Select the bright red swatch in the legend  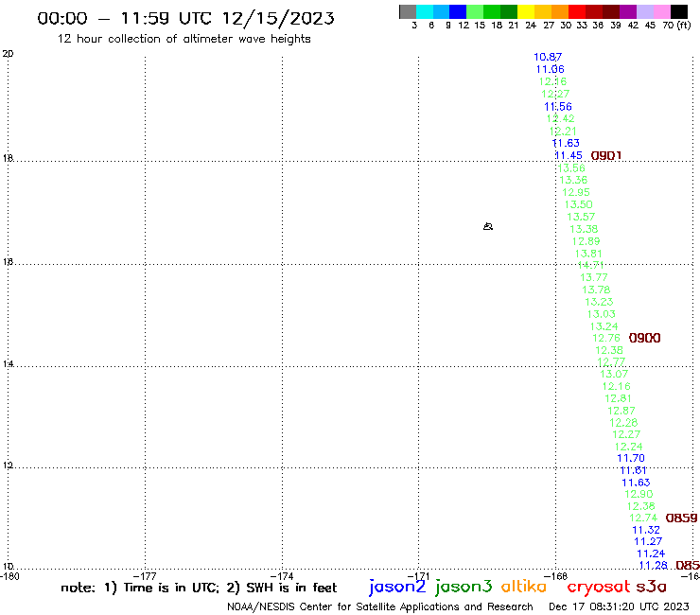(576, 11)
